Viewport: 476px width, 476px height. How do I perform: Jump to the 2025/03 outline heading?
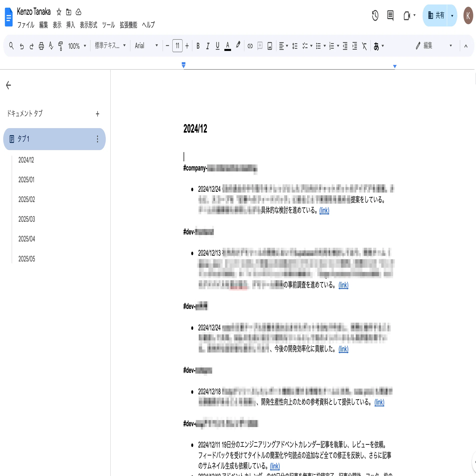pos(27,219)
